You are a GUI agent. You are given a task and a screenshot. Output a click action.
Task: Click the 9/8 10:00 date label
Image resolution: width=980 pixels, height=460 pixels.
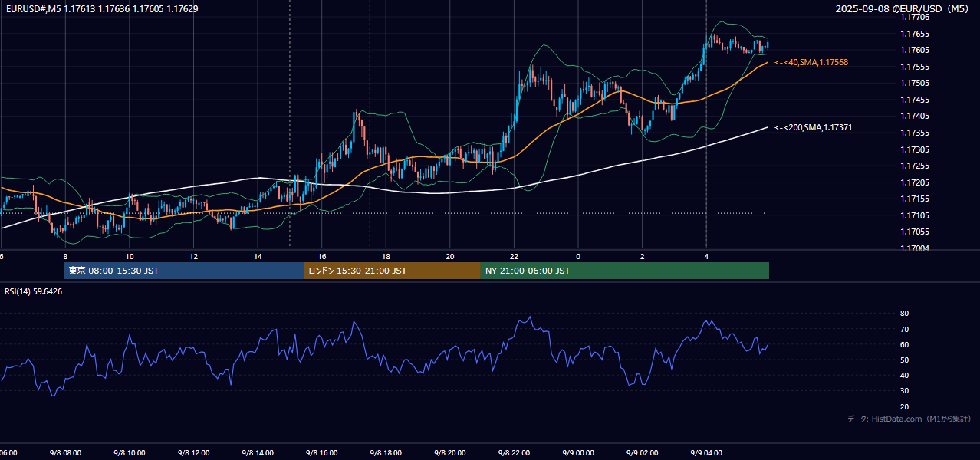(129, 453)
